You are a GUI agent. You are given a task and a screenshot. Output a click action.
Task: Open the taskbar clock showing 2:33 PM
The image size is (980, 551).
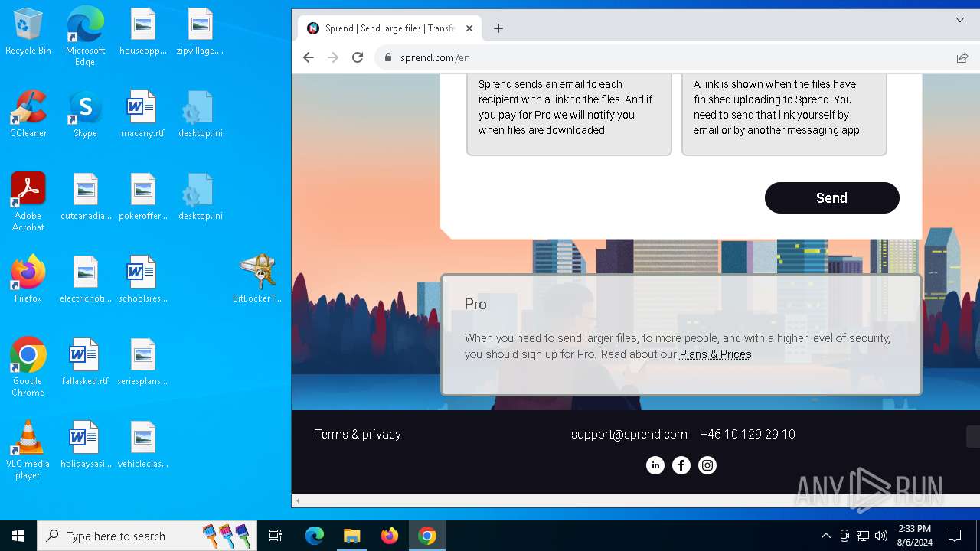(x=914, y=536)
